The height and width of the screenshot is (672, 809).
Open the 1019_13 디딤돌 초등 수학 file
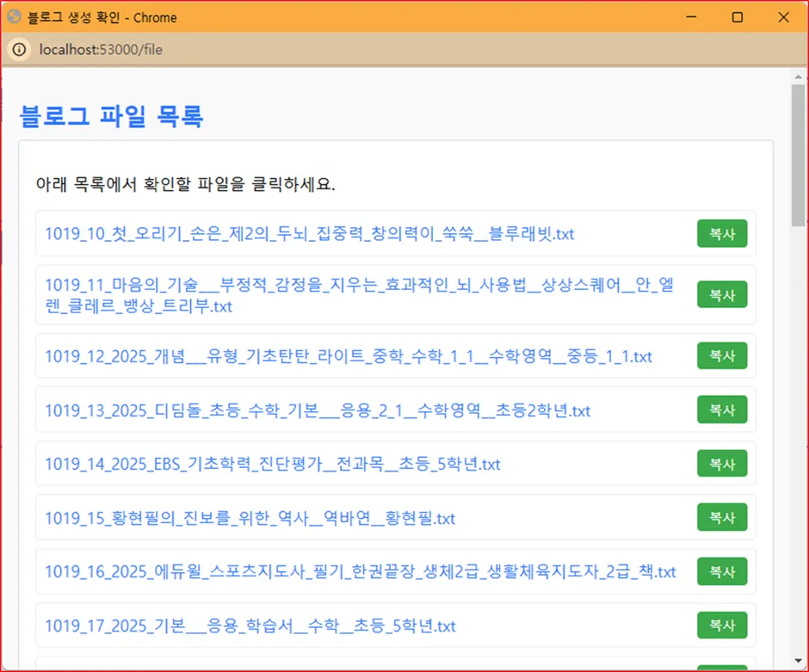click(318, 410)
